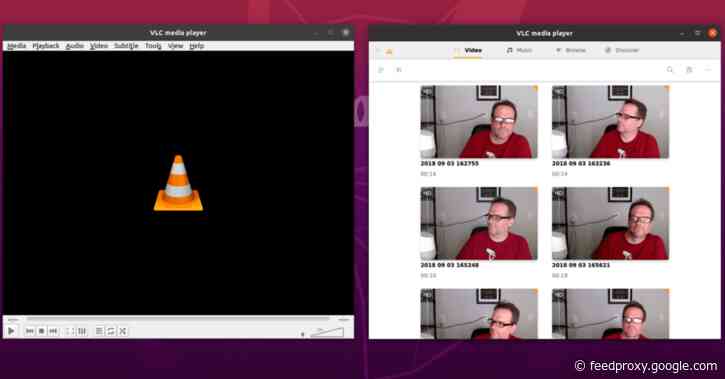Click the icon left of the more options dots
Viewport: 725px width, 379px height.
[689, 70]
